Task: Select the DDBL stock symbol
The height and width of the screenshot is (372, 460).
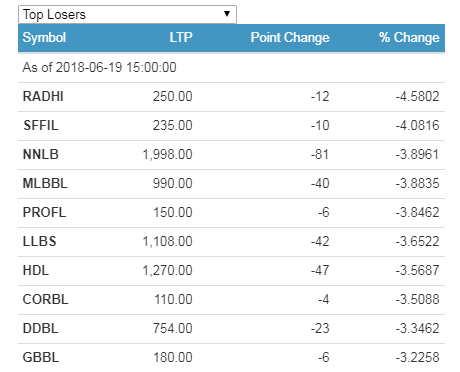Action: [41, 328]
